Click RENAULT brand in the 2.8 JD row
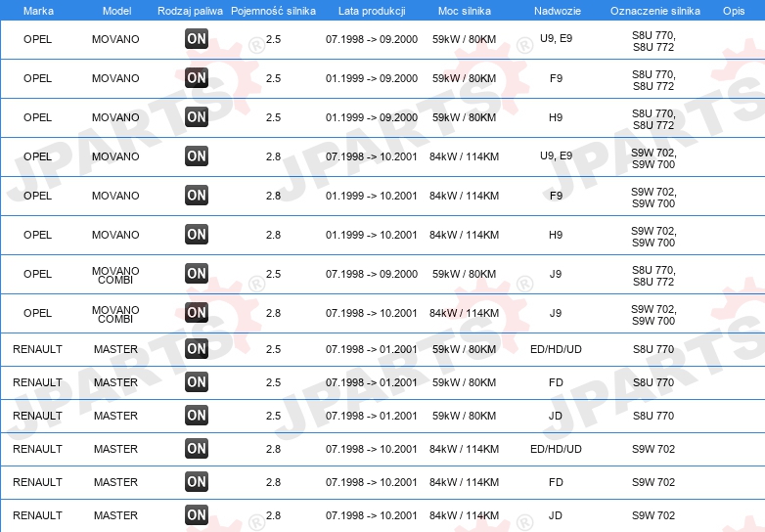This screenshot has height=532, width=765. coord(37,515)
